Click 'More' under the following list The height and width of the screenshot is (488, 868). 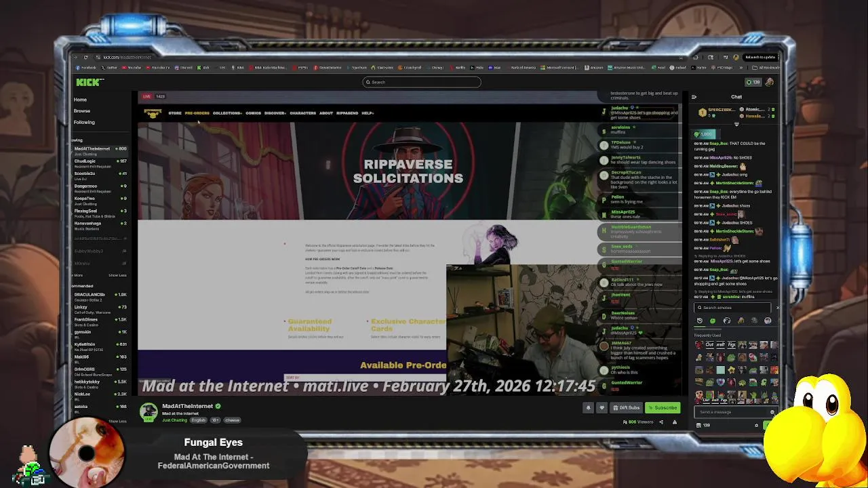(78, 275)
